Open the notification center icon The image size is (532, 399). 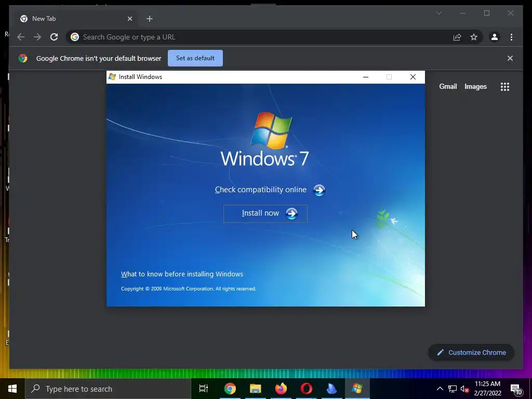tap(516, 390)
